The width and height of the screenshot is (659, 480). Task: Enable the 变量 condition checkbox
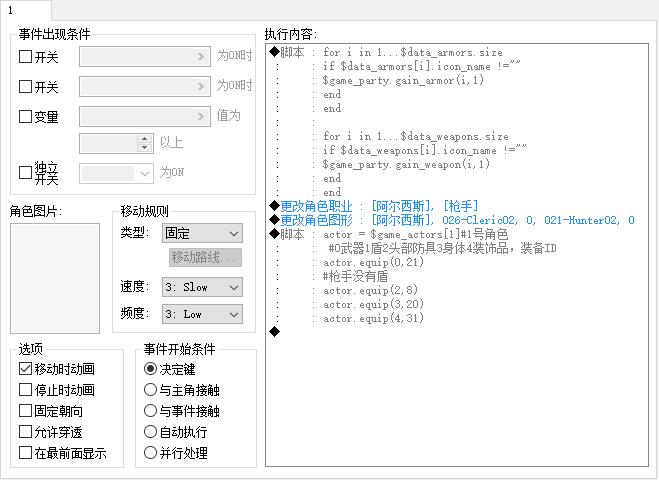pos(25,116)
